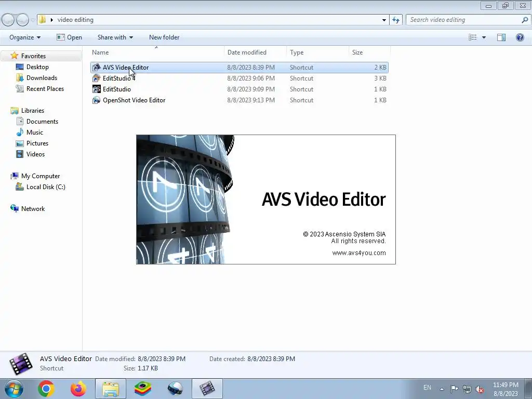Image resolution: width=532 pixels, height=399 pixels.
Task: Open the BlueStacks taskbar icon
Action: pyautogui.click(x=143, y=389)
